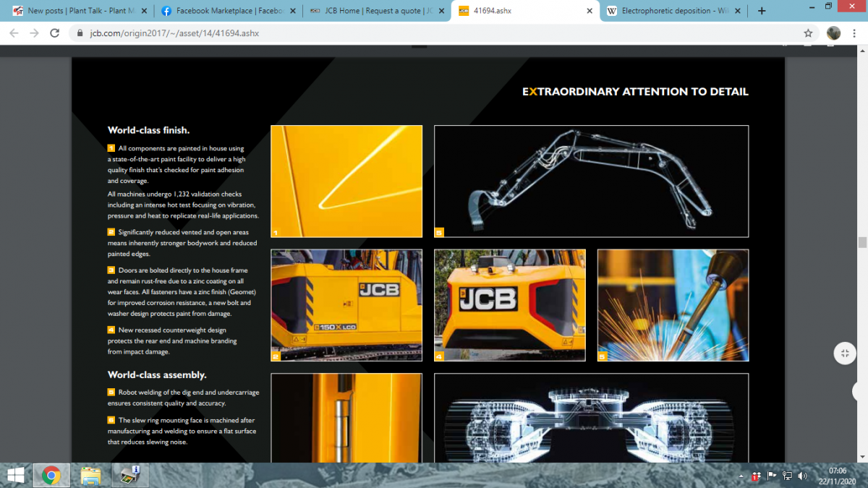Click the 150X LC side panel photo
The height and width of the screenshot is (488, 868).
[x=346, y=305]
